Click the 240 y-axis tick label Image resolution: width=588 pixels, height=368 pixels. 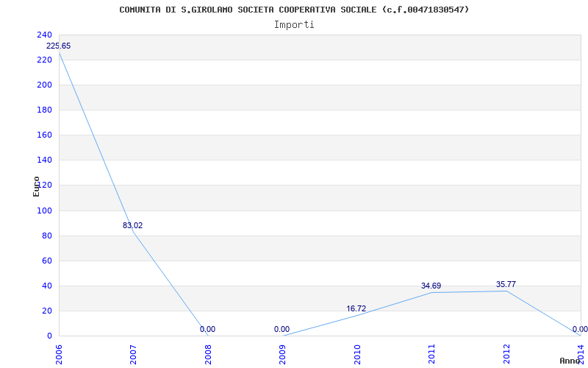tap(44, 35)
